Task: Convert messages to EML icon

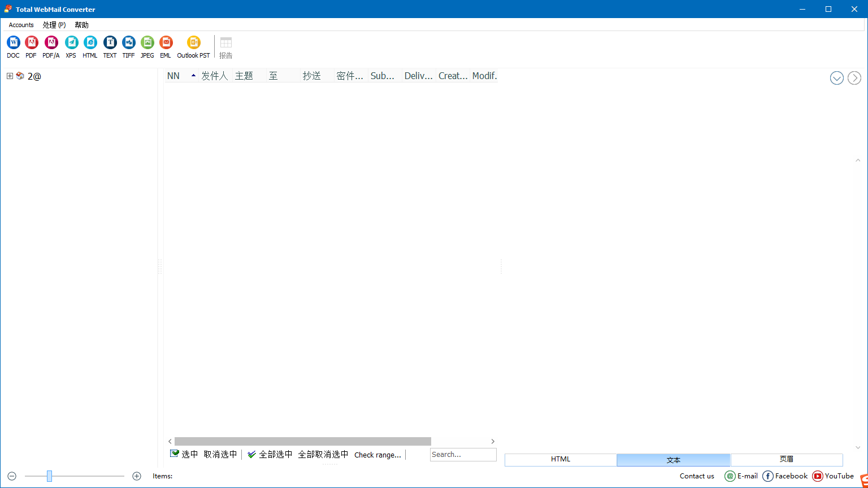Action: 166,47
